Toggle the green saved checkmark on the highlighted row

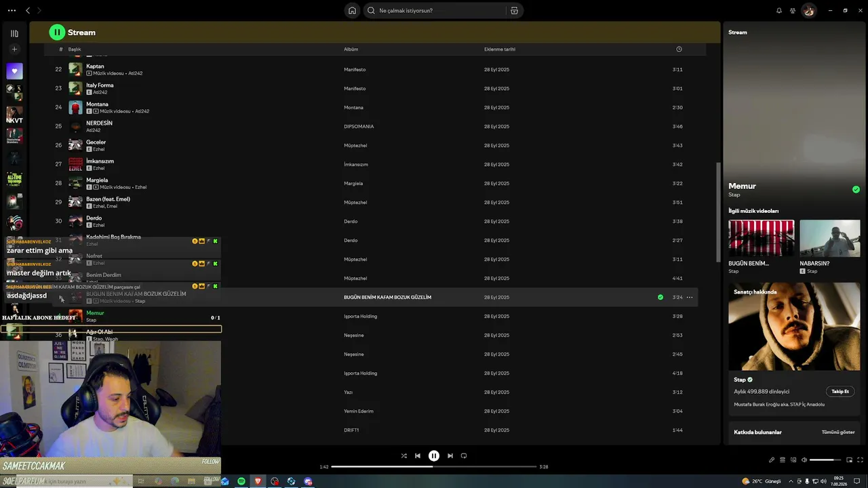(x=660, y=297)
